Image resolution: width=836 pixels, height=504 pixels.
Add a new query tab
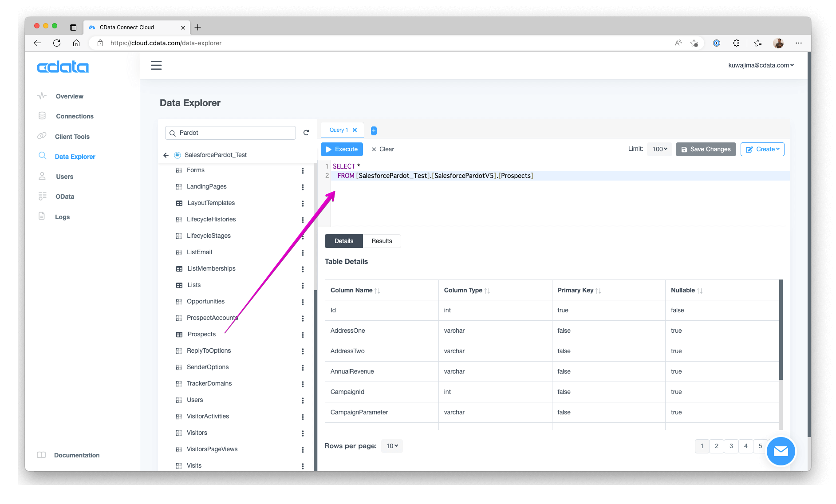[374, 130]
